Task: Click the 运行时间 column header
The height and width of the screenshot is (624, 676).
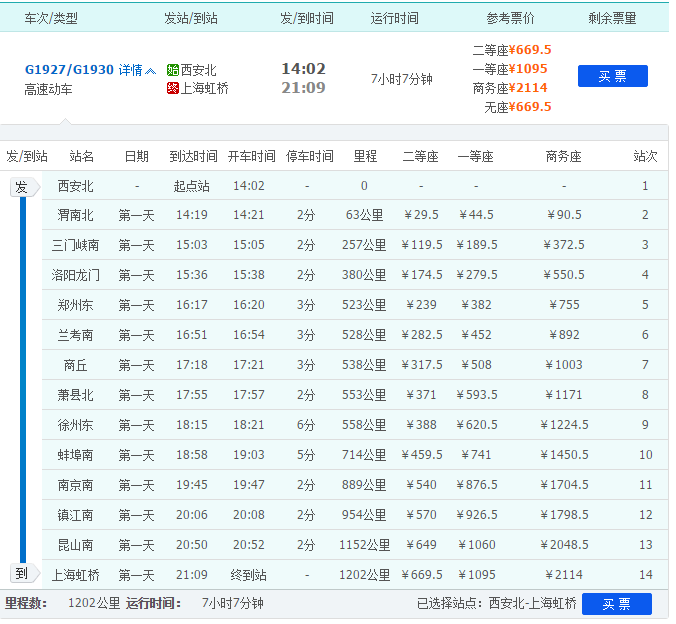Action: click(394, 18)
